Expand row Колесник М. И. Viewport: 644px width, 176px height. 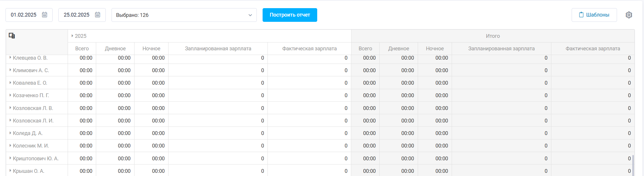(x=10, y=145)
